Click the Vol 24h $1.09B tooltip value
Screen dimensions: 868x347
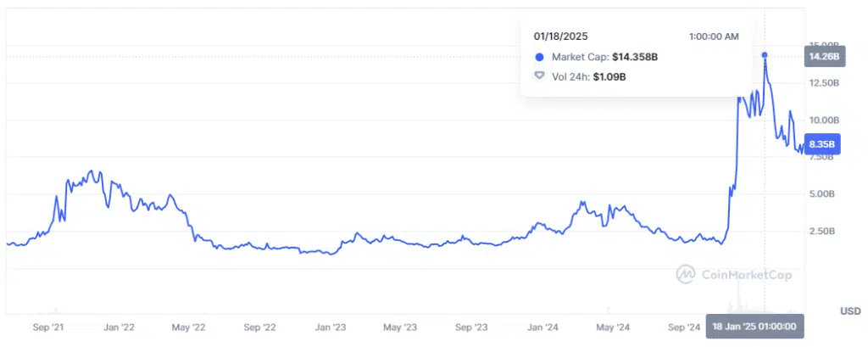pyautogui.click(x=609, y=76)
